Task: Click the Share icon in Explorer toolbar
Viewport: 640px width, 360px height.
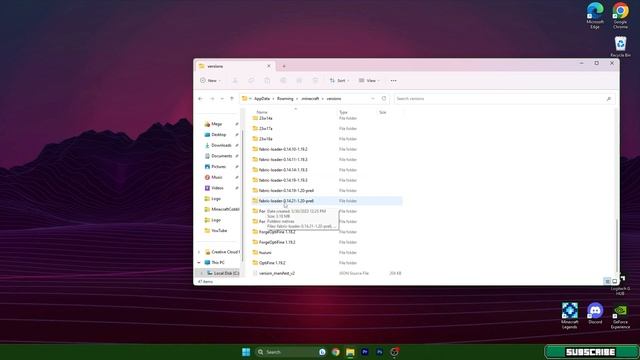Action: [x=299, y=80]
